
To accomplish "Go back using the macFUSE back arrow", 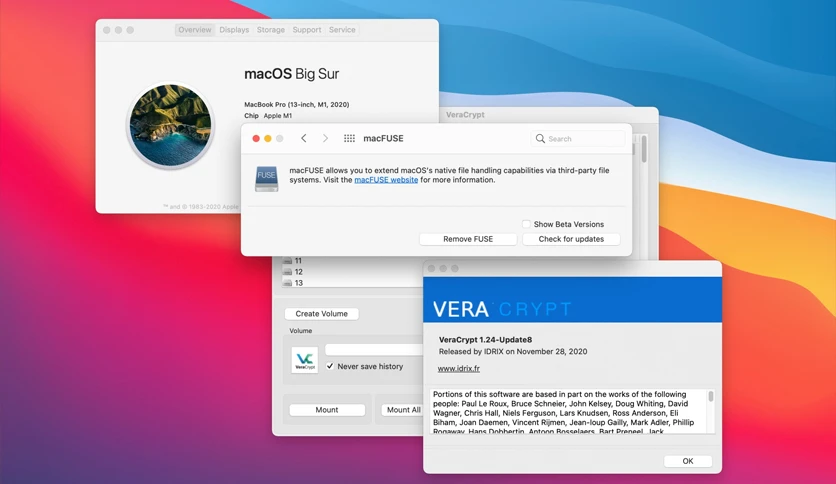I will [x=303, y=138].
